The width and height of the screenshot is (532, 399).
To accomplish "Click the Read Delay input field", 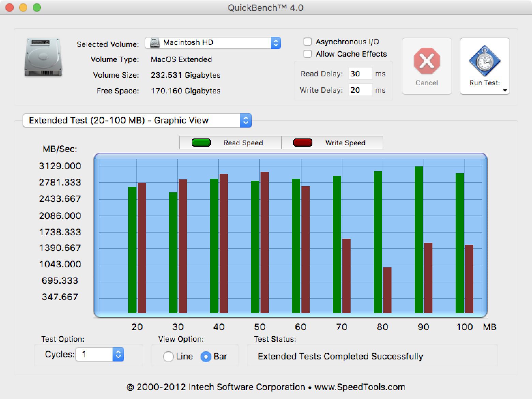I will coord(360,74).
